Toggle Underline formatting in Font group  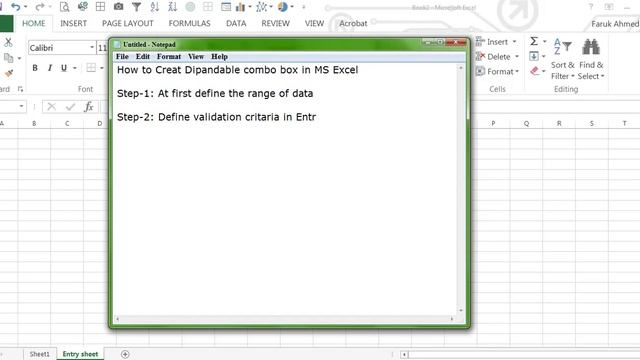[64, 68]
